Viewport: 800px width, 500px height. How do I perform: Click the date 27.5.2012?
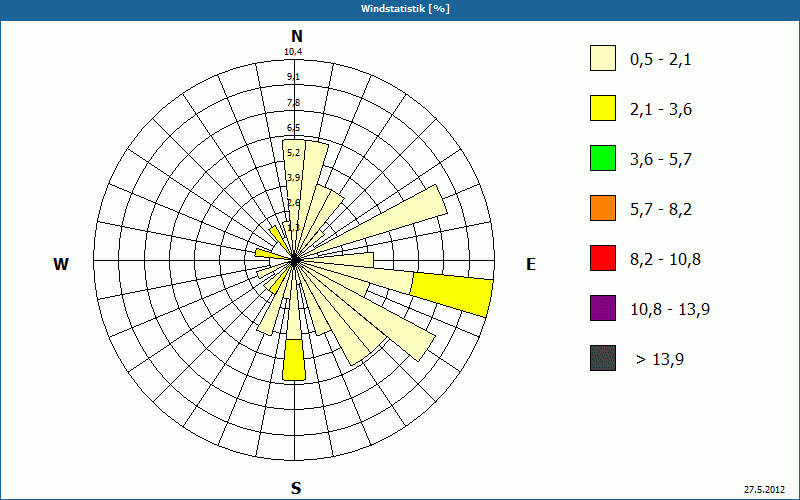[764, 490]
